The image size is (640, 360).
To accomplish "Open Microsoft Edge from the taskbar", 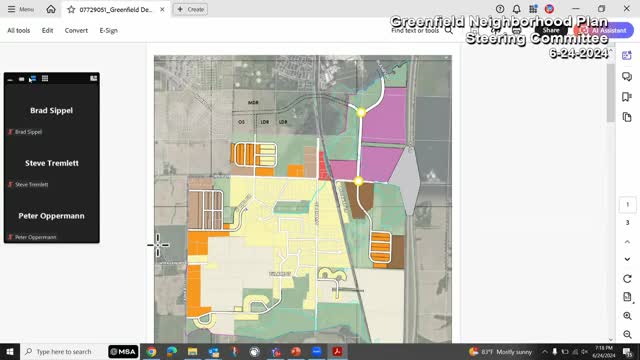I will pos(172,351).
